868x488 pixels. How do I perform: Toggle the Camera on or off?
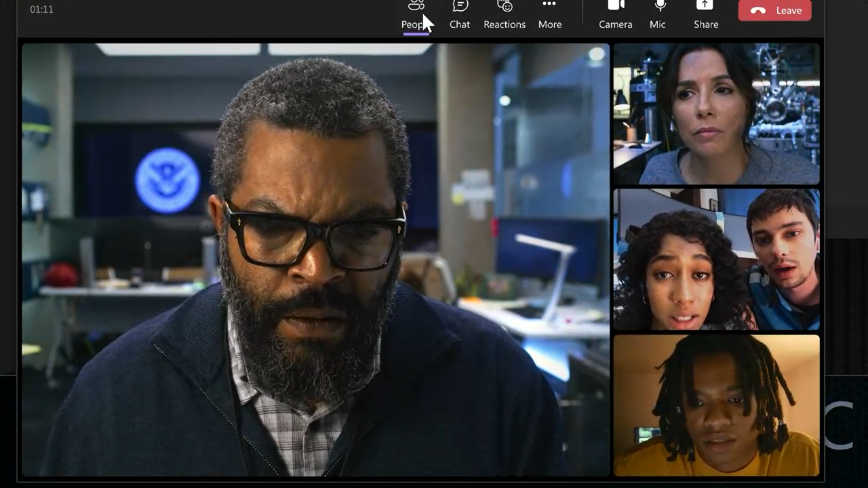616,15
